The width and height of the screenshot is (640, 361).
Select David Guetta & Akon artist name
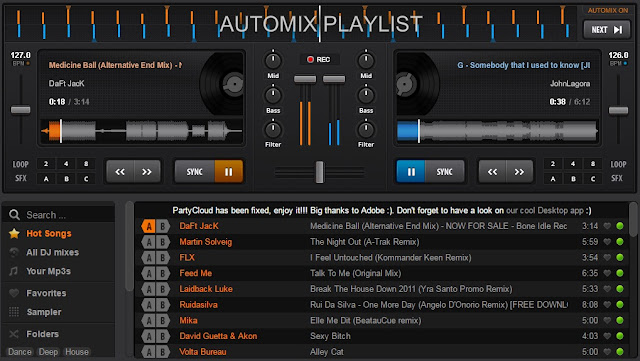click(218, 336)
